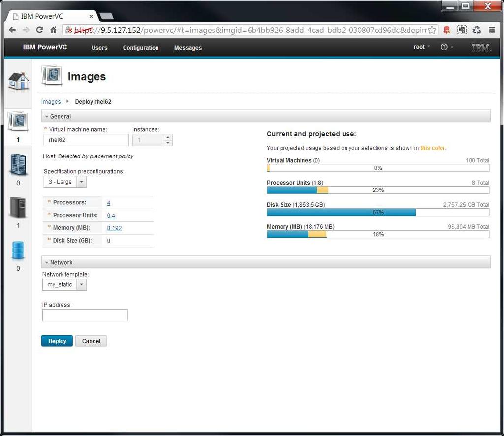
Task: Click the Instances number field
Action: click(148, 140)
